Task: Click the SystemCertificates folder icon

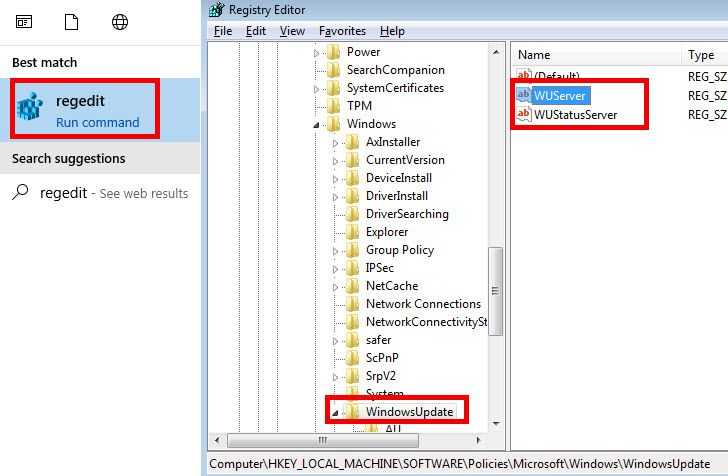Action: (x=333, y=88)
